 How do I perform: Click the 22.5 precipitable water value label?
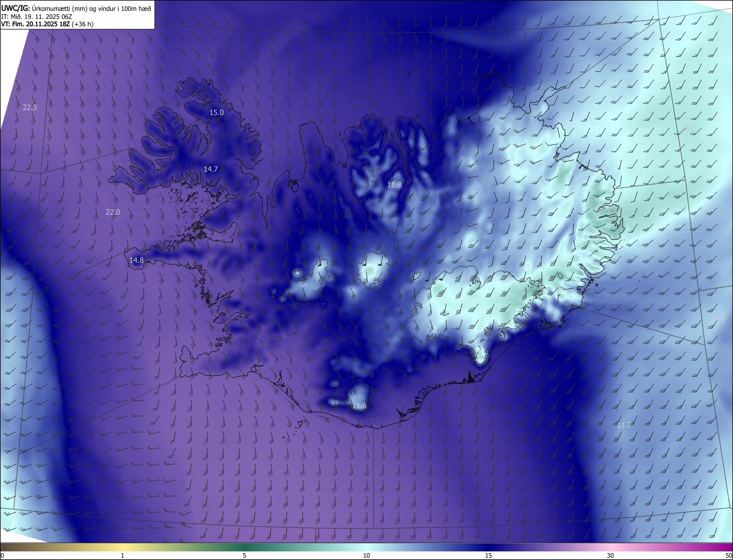click(x=30, y=108)
